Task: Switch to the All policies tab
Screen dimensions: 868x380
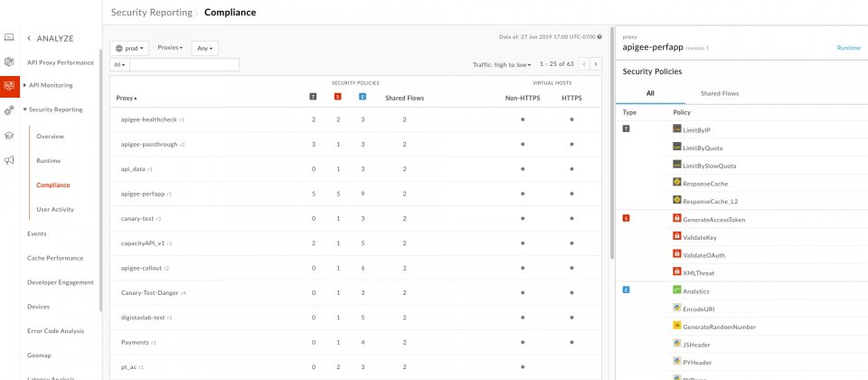Action: (x=650, y=93)
